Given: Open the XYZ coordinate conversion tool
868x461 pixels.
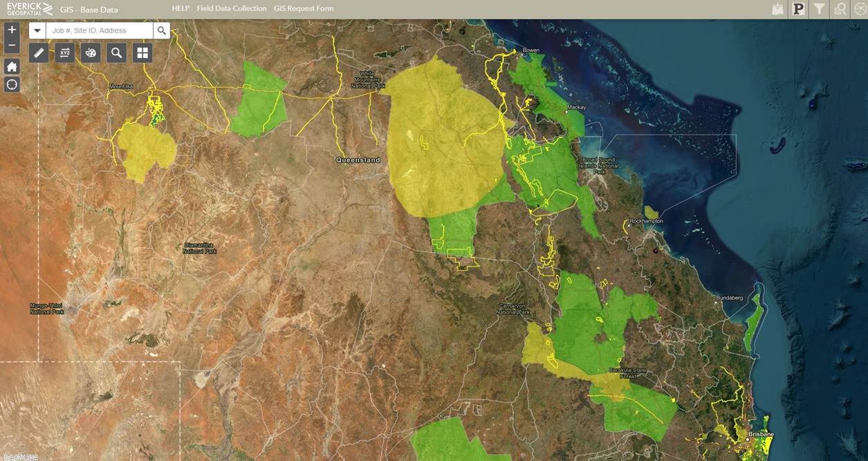Looking at the screenshot, I should coord(65,53).
